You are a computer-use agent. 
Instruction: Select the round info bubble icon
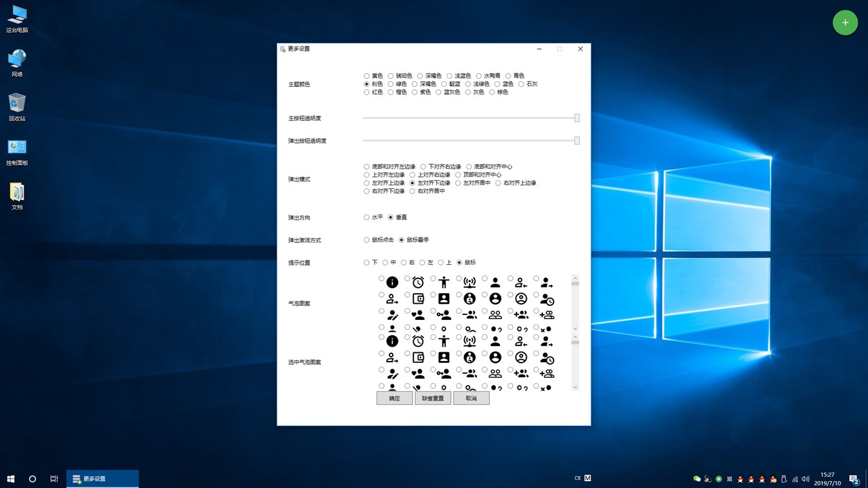(x=391, y=282)
